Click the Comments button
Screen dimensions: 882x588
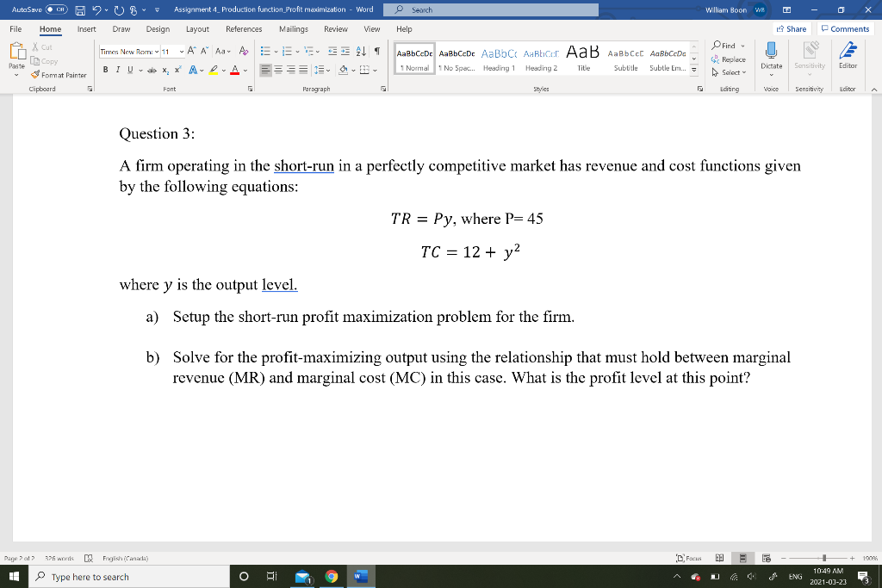(x=845, y=28)
